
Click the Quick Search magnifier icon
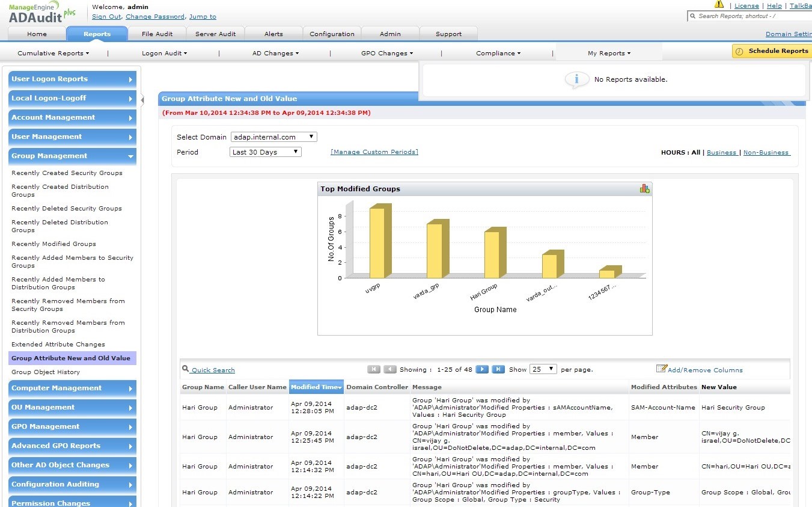(186, 369)
